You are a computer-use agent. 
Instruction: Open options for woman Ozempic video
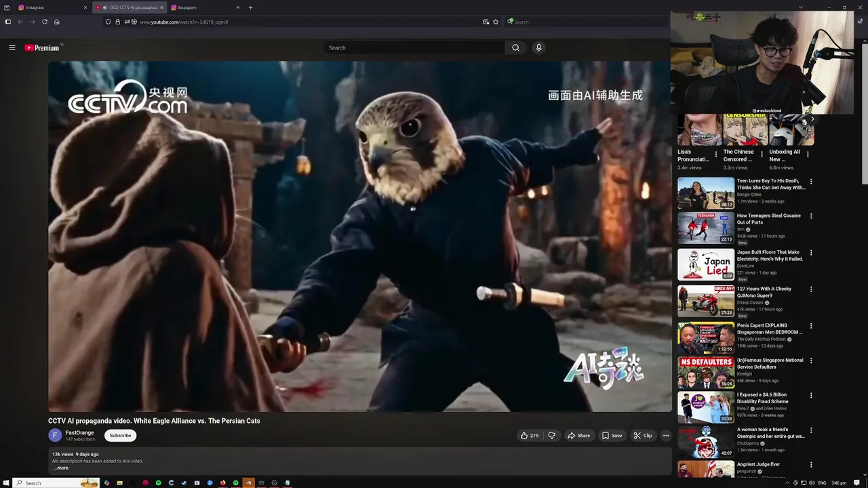tap(810, 430)
